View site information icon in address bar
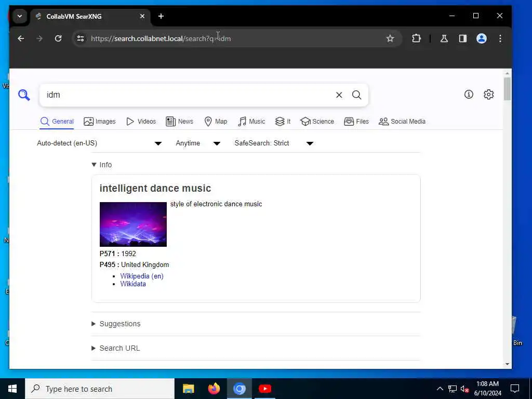Image resolution: width=532 pixels, height=399 pixels. [81, 38]
